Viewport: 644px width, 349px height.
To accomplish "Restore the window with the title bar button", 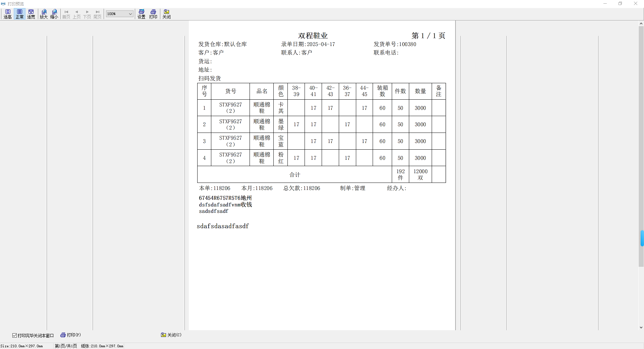I will [620, 4].
